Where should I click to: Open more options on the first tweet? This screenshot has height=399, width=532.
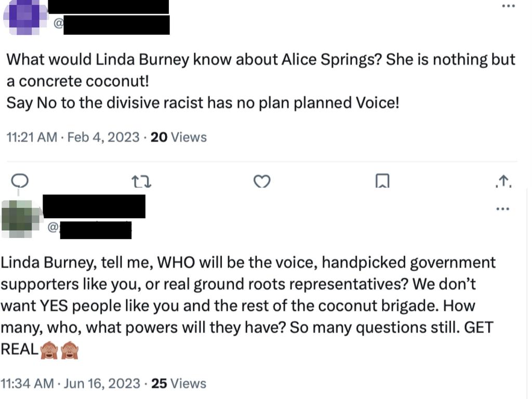click(x=508, y=6)
